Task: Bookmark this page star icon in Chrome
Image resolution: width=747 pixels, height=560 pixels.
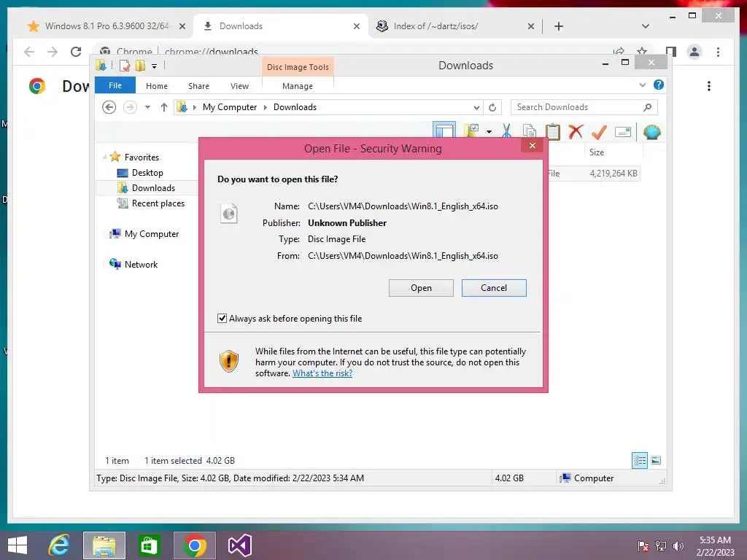Action: point(642,52)
